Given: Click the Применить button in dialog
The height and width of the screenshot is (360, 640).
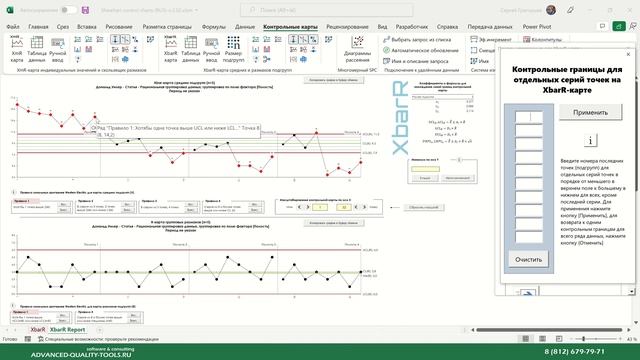Looking at the screenshot, I should [x=591, y=112].
